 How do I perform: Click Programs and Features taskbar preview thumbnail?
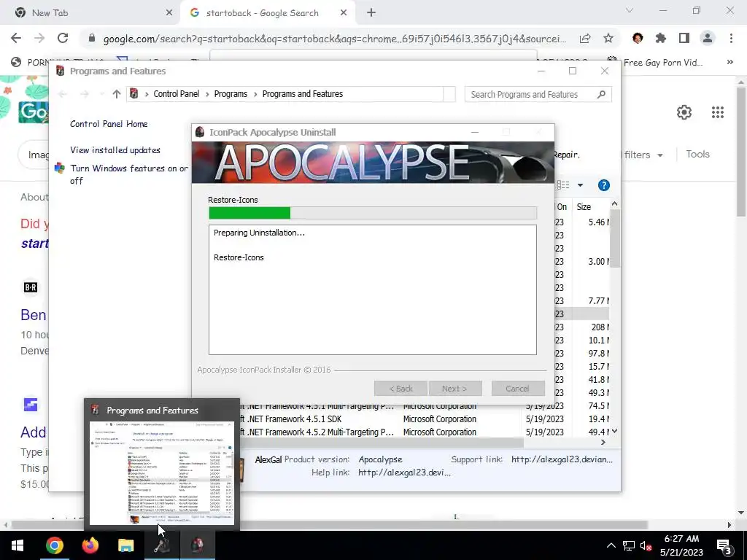tap(161, 473)
